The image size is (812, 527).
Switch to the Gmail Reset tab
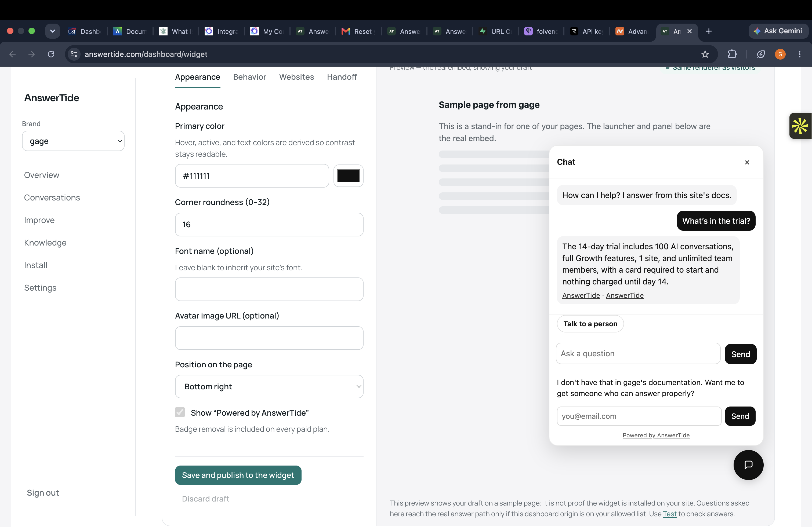(x=358, y=31)
